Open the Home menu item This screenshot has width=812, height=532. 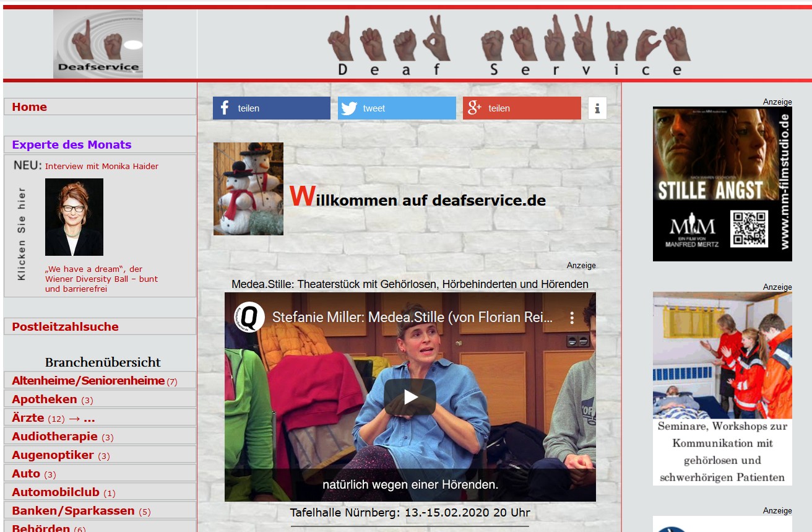pos(29,107)
